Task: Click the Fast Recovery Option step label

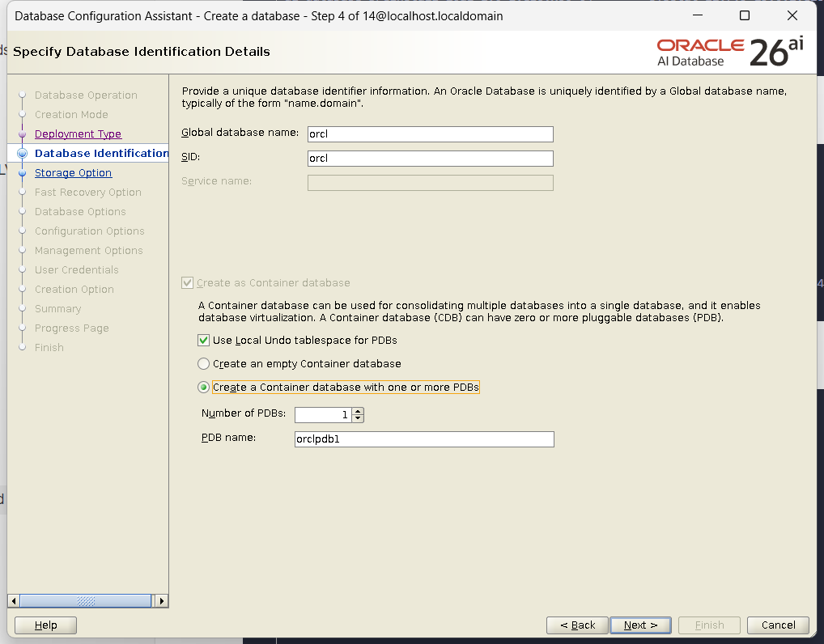Action: 87,193
